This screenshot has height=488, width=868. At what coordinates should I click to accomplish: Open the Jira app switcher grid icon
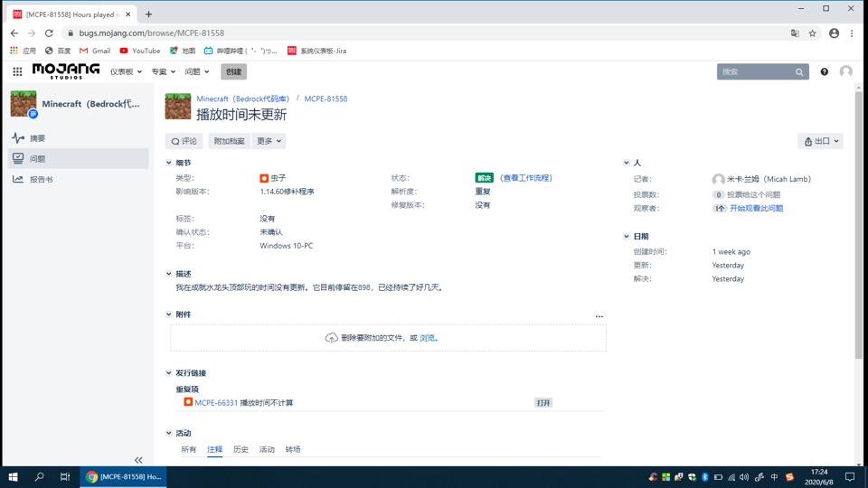click(17, 71)
